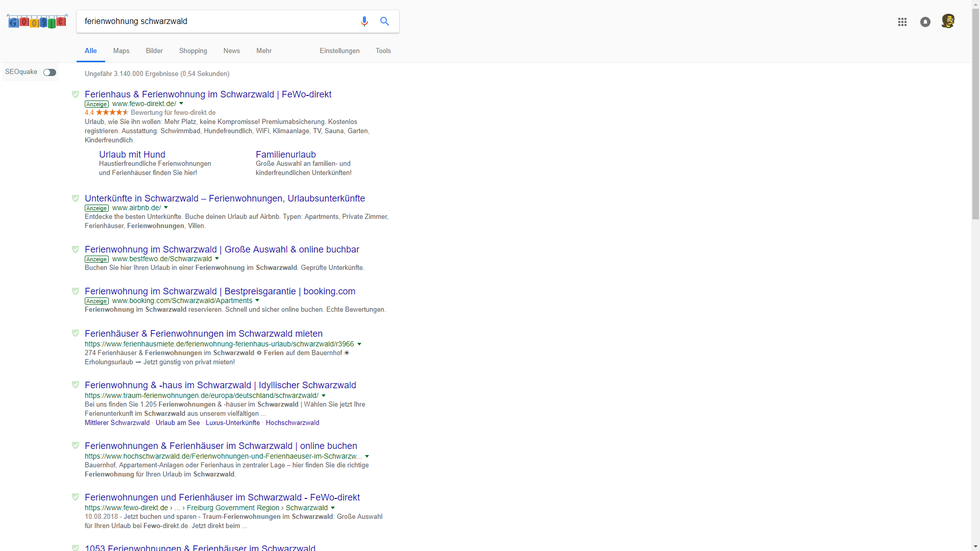Image resolution: width=980 pixels, height=551 pixels.
Task: Expand dropdown arrow next to ferienhausmiete.de URL
Action: 359,344
